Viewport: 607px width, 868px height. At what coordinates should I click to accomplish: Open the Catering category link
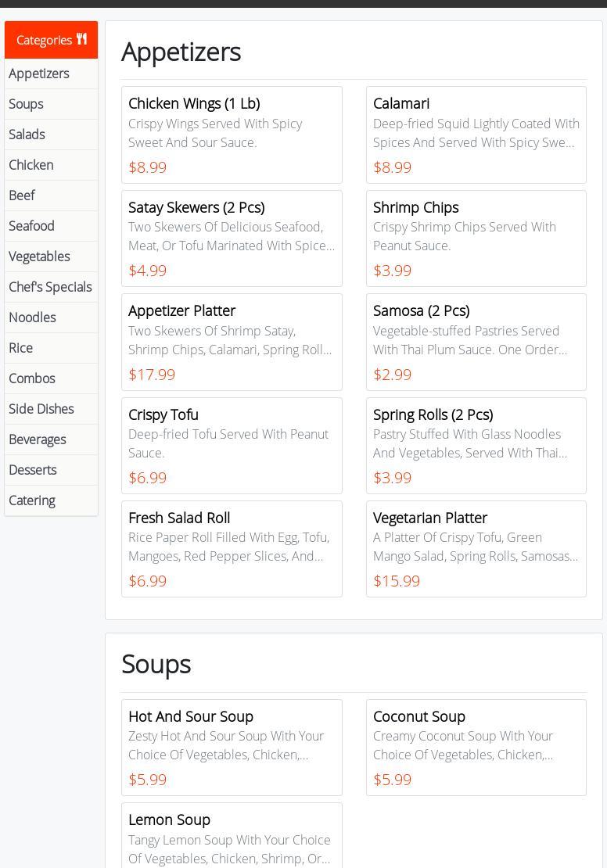click(31, 500)
